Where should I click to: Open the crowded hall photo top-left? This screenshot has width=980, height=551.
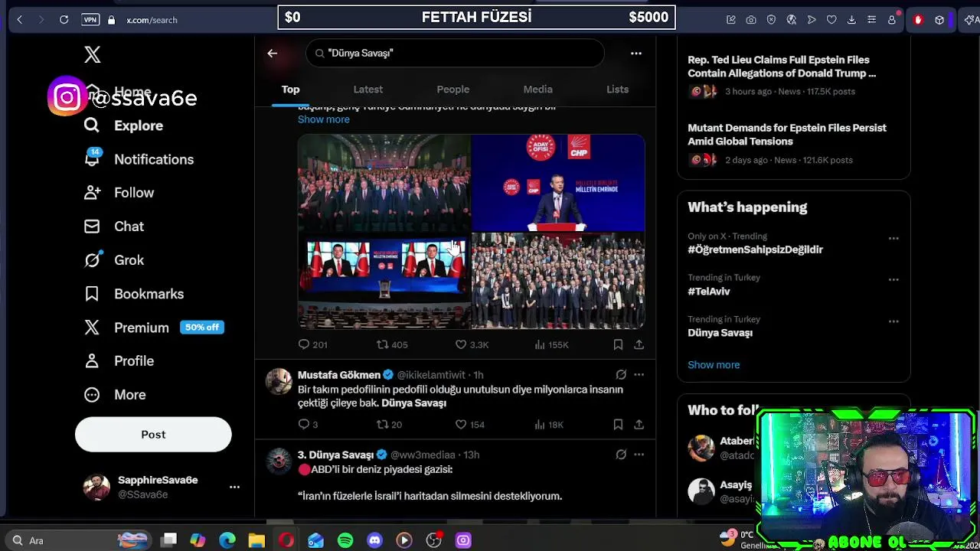384,182
